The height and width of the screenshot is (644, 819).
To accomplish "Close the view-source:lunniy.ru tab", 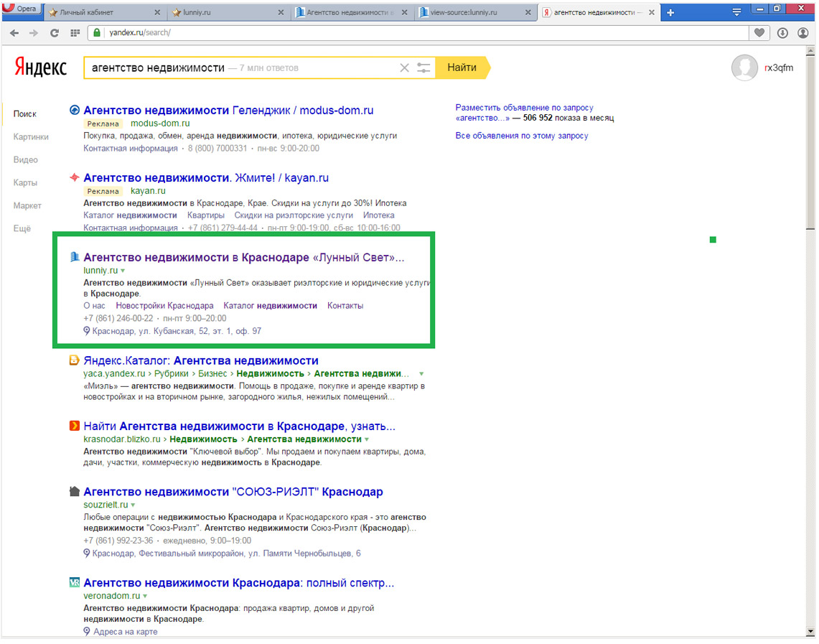I will click(528, 12).
